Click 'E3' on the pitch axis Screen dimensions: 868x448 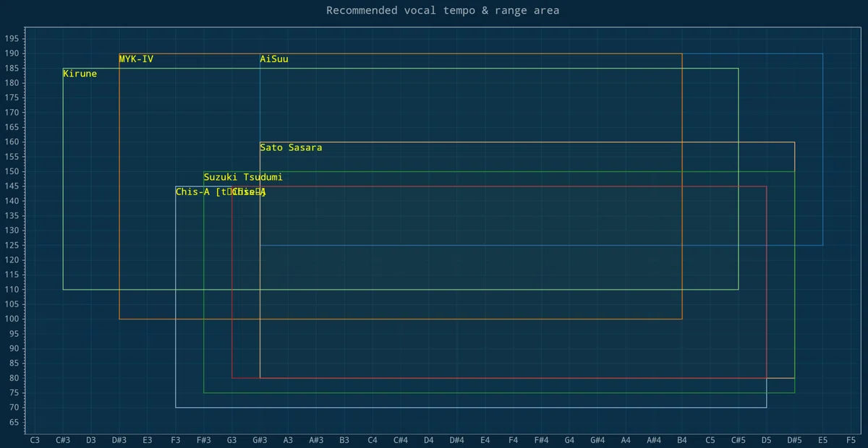(148, 439)
